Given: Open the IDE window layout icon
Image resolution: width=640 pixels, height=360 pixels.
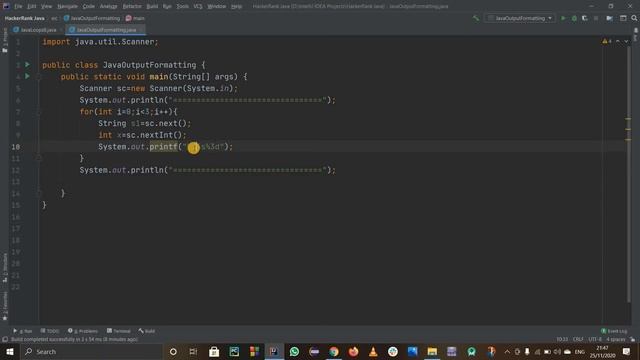Looking at the screenshot, I should (x=623, y=18).
